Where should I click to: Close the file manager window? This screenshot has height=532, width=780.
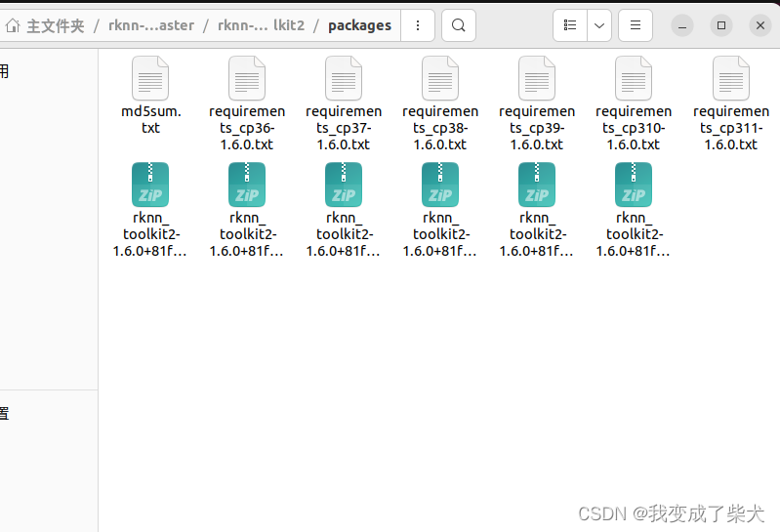(x=760, y=25)
